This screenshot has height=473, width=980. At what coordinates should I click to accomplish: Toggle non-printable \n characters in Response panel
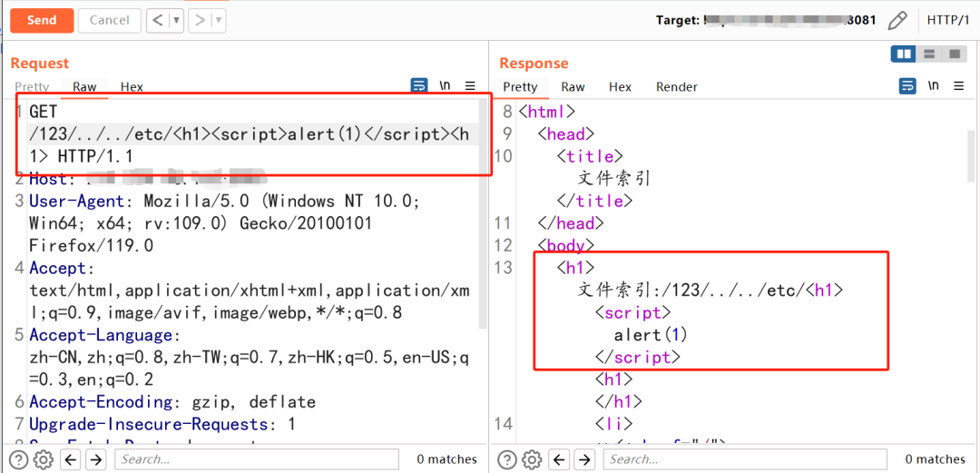pos(933,85)
